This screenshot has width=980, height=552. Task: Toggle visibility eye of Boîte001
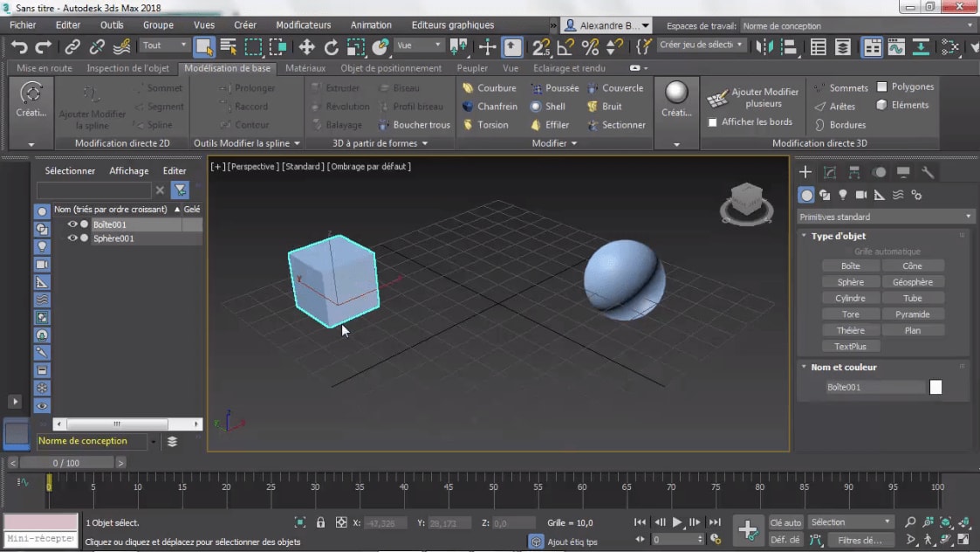pyautogui.click(x=72, y=224)
